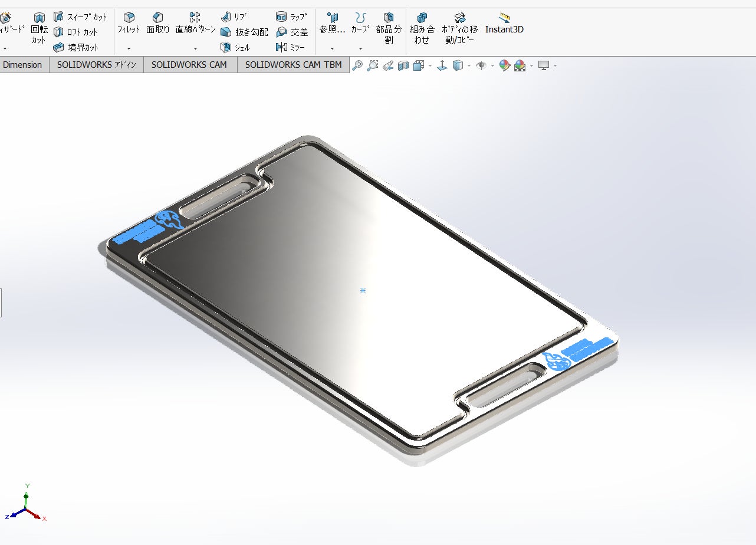The height and width of the screenshot is (545, 756).
Task: Open the View Orientation dropdown arrow
Action: [430, 65]
